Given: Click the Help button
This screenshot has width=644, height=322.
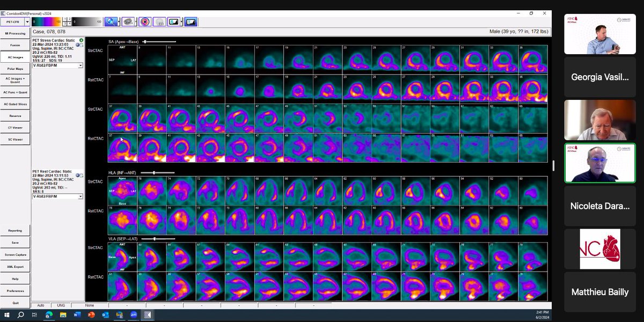Looking at the screenshot, I should tap(15, 279).
